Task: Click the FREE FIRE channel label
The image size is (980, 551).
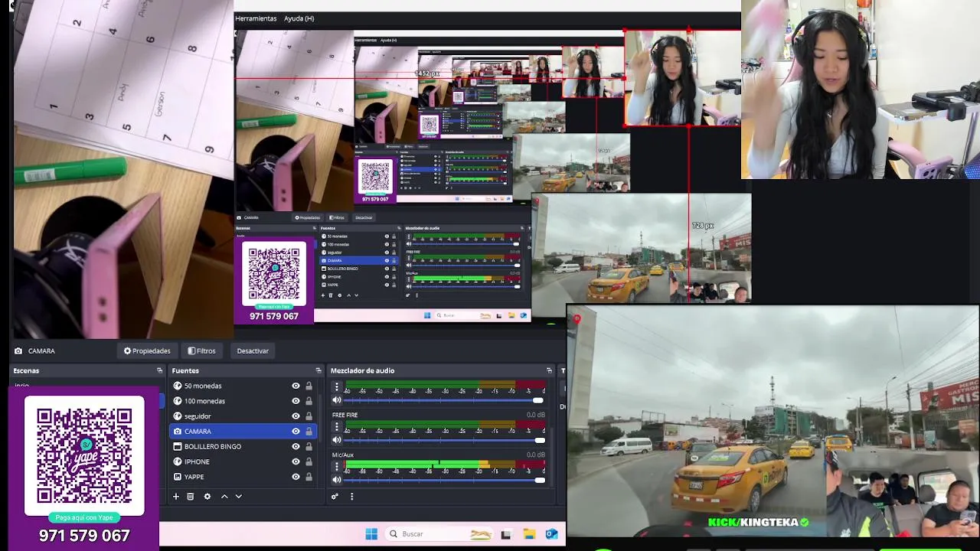Action: (345, 415)
